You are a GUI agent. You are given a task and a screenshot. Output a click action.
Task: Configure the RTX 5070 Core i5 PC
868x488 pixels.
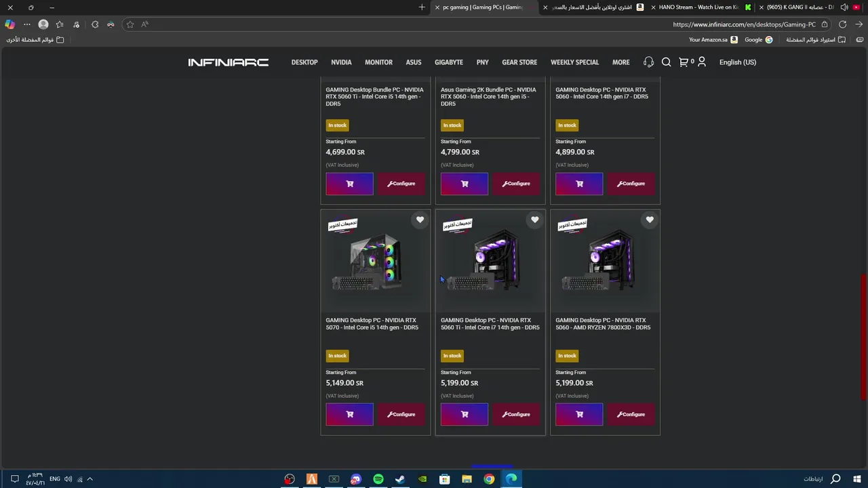401,414
